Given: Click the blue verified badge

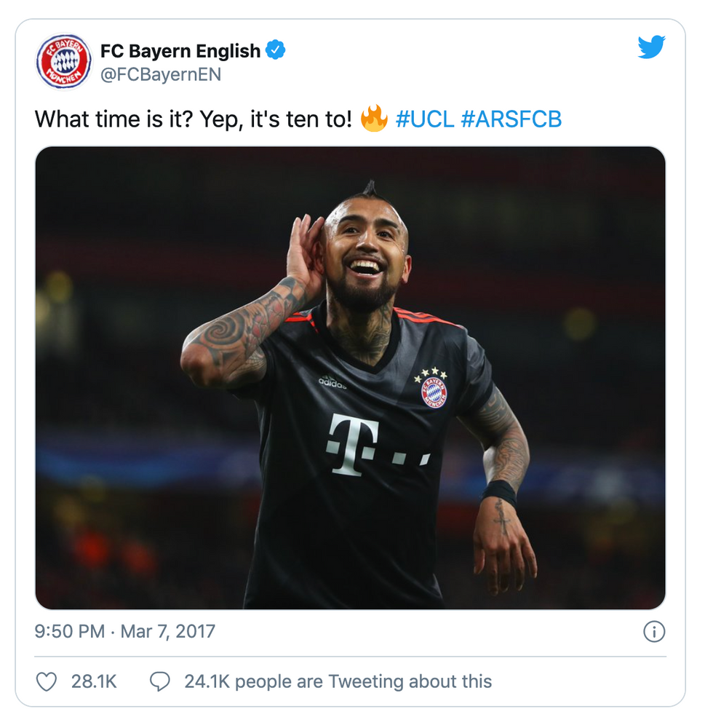Looking at the screenshot, I should pos(276,50).
